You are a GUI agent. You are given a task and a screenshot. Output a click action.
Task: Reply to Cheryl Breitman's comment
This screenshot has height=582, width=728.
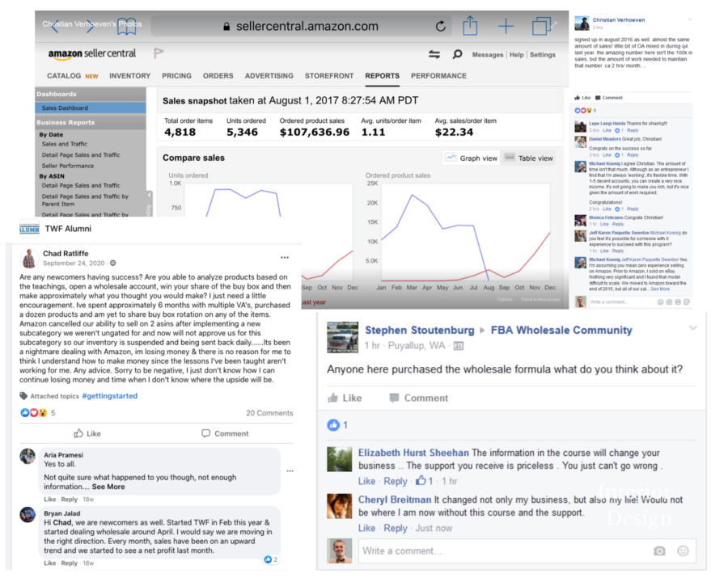[395, 528]
